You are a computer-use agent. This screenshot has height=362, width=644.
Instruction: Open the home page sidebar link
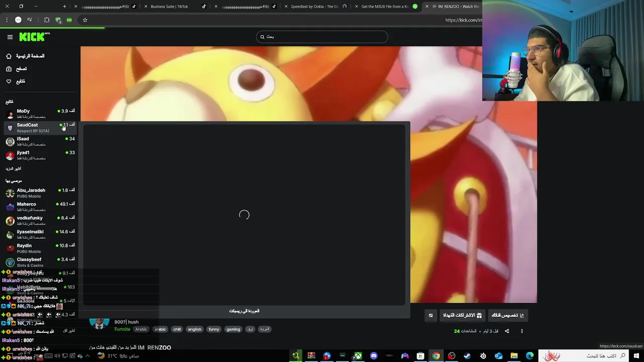coord(25,56)
